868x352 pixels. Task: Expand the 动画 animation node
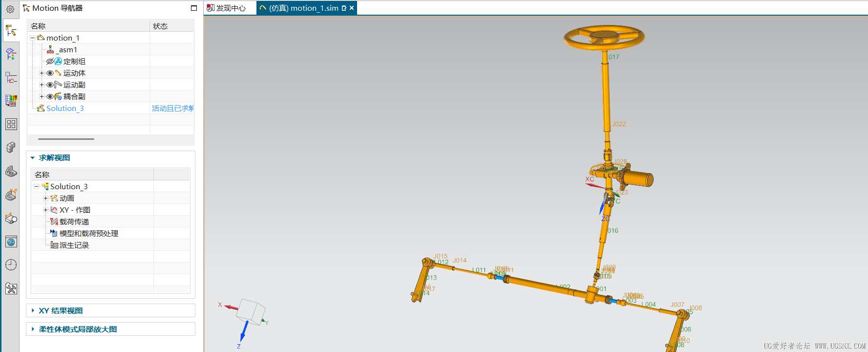(46, 198)
